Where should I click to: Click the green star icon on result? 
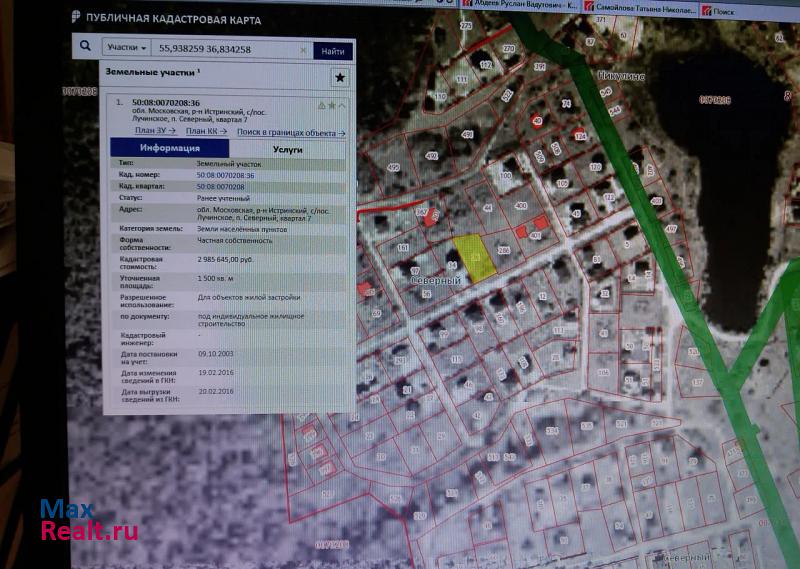pos(332,105)
